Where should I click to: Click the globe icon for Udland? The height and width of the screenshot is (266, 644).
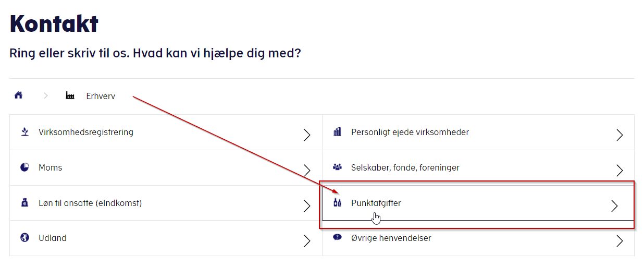point(24,238)
